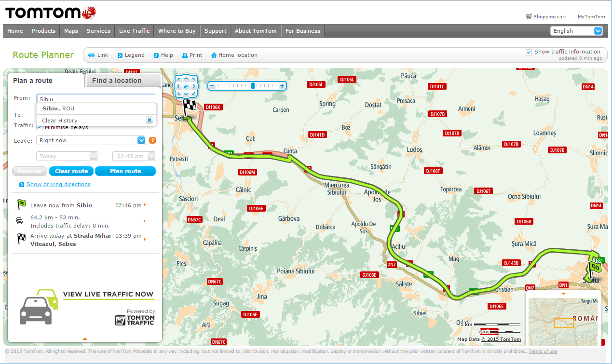Click the pan control's center reset arrow
Viewport: 612px width, 364px height.
[186, 87]
